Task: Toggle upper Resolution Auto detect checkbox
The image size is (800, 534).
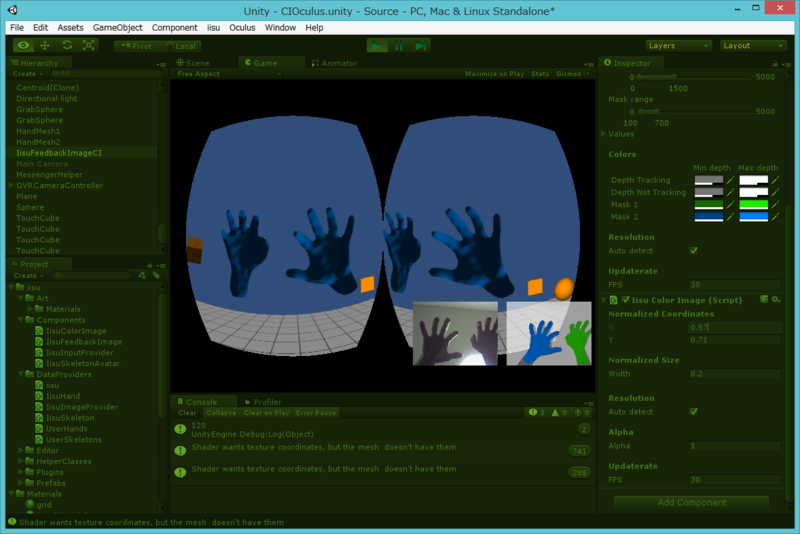Action: click(x=693, y=250)
